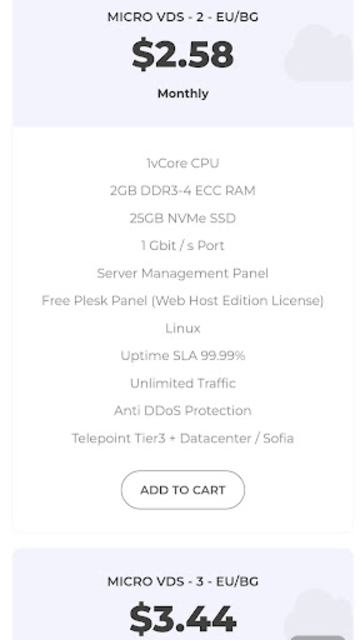Click the Unlimited Traffic feature
Image resolution: width=360 pixels, height=640 pixels.
[182, 383]
